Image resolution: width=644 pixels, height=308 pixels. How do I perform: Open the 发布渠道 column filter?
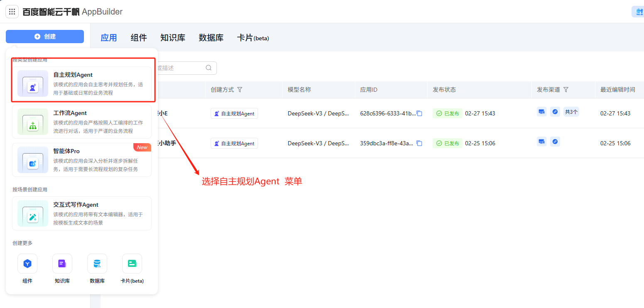coord(566,90)
